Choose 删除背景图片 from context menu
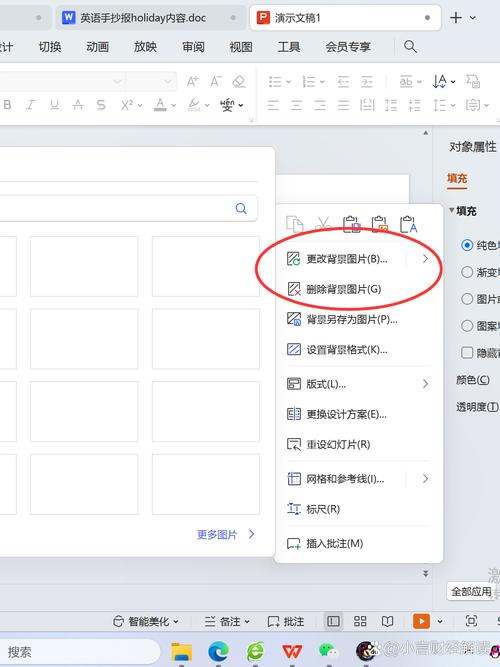The image size is (500, 667). tap(344, 289)
